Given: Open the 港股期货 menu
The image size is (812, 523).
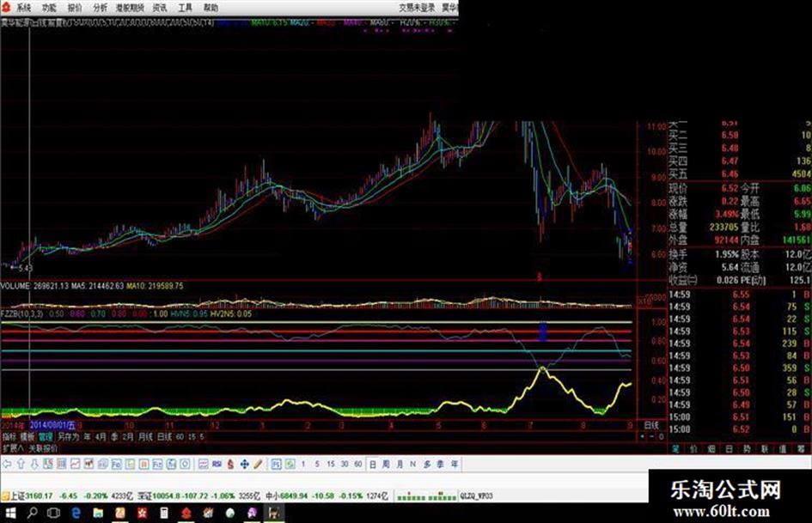Looking at the screenshot, I should coord(130,8).
